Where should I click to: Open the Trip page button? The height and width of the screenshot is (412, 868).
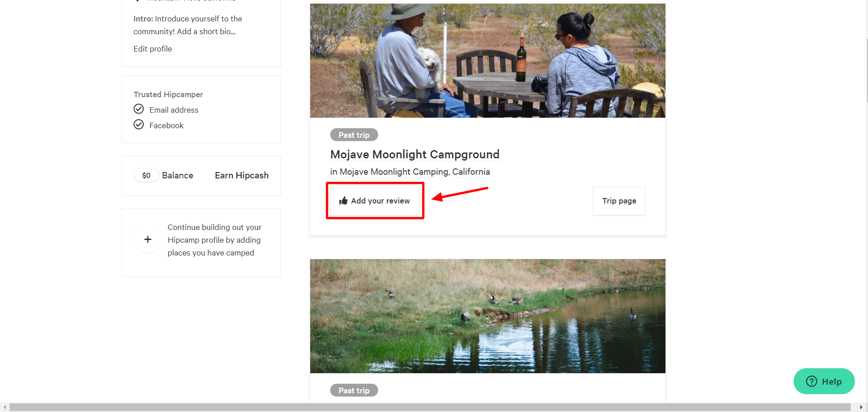coord(619,201)
